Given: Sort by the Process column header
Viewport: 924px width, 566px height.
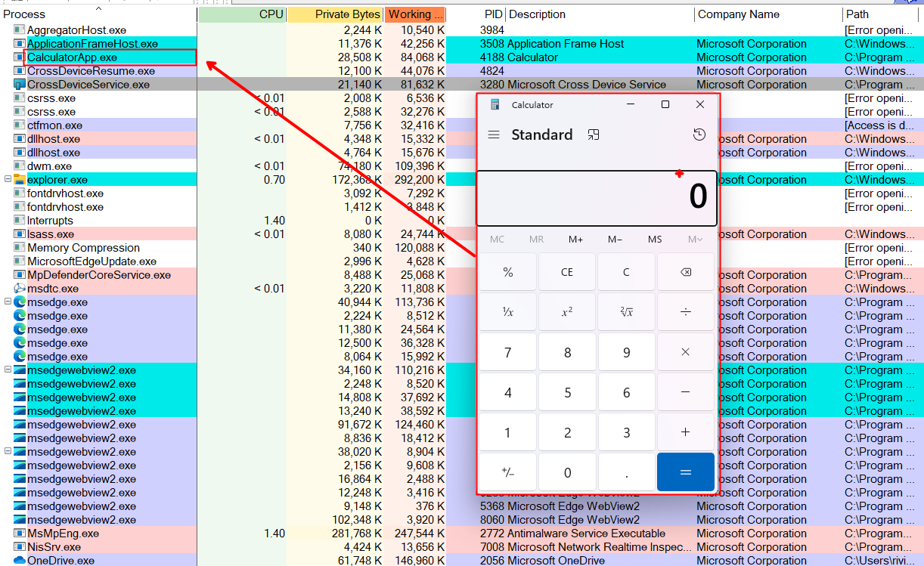Looking at the screenshot, I should [25, 14].
